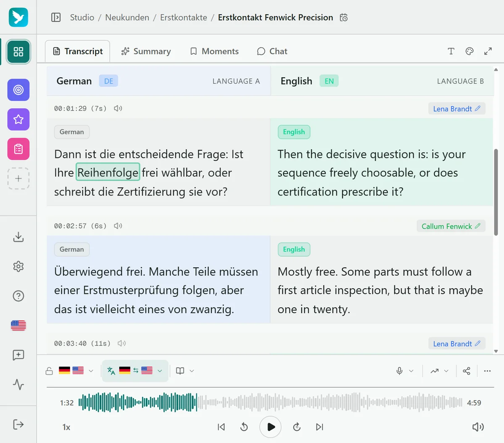This screenshot has width=504, height=443.
Task: Toggle the lock icon in bottom toolbar
Action: click(x=49, y=371)
